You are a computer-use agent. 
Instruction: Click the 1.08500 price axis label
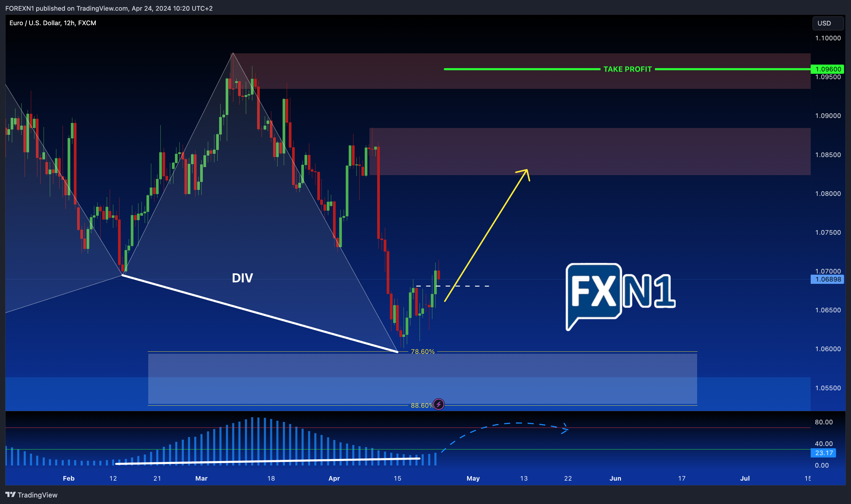(x=828, y=155)
